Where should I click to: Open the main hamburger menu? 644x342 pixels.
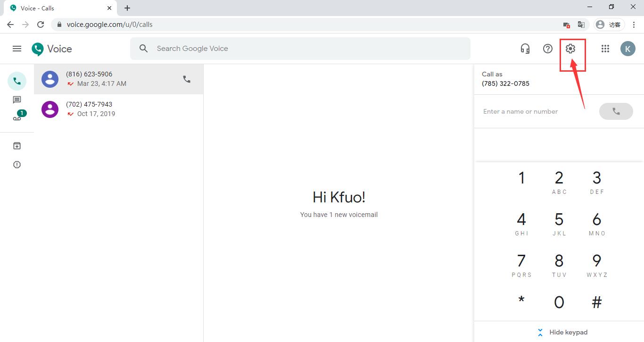coord(17,49)
